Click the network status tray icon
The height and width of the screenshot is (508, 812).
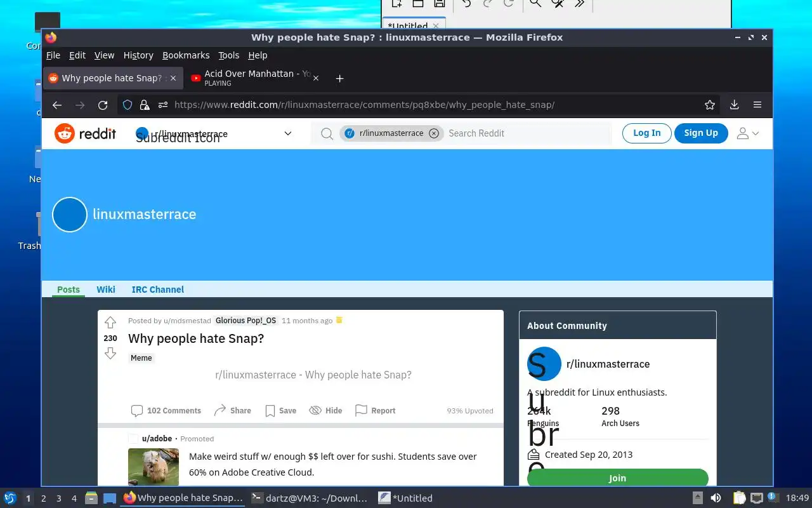click(x=756, y=498)
